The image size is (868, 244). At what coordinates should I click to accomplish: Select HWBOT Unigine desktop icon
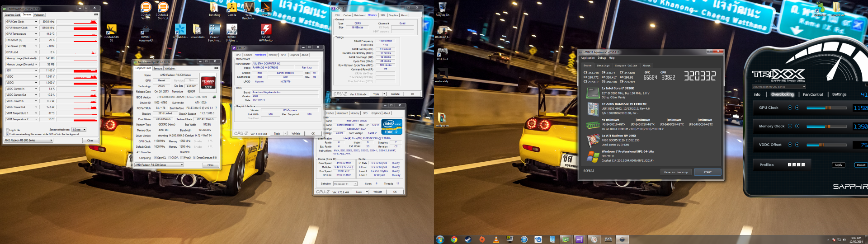(x=231, y=33)
